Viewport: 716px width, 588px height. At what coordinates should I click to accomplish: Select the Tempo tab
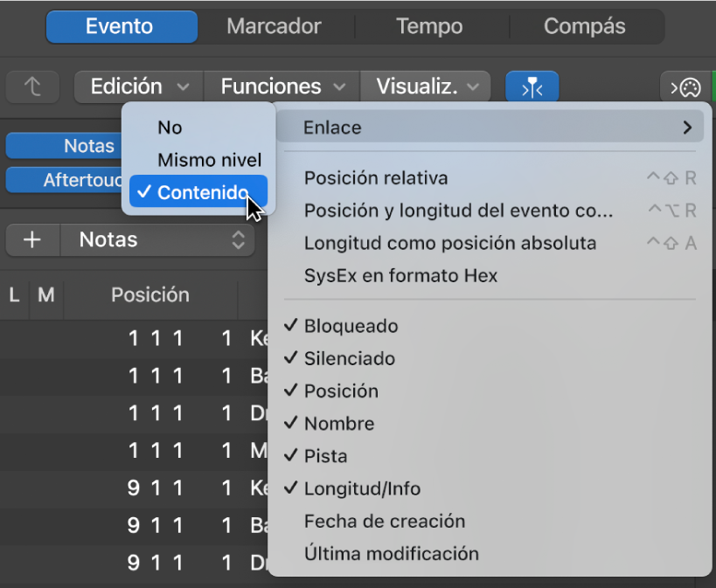[x=428, y=26]
